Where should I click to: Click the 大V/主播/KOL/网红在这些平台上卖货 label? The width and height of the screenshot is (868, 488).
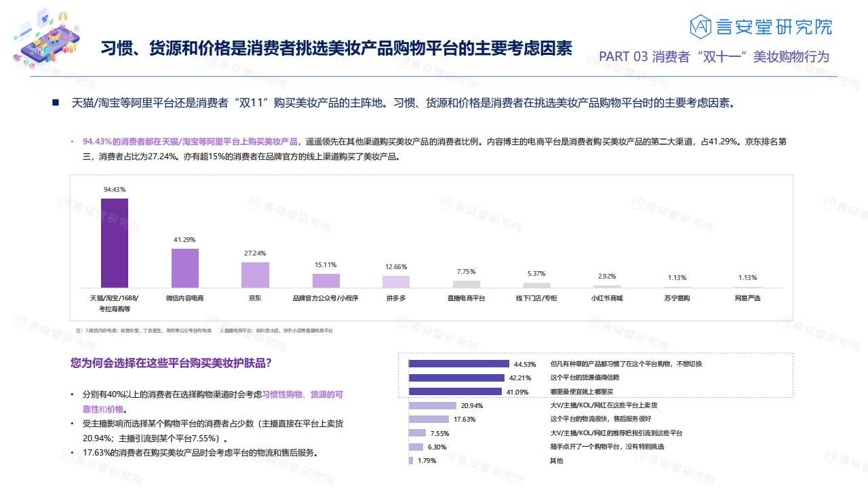coord(604,405)
